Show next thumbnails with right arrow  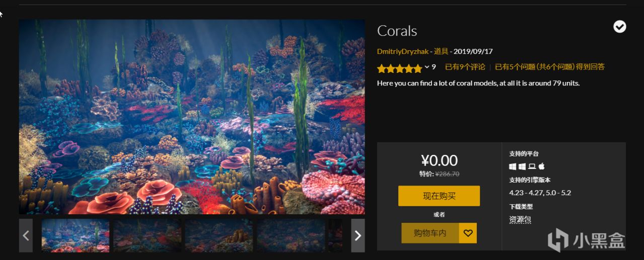(357, 235)
